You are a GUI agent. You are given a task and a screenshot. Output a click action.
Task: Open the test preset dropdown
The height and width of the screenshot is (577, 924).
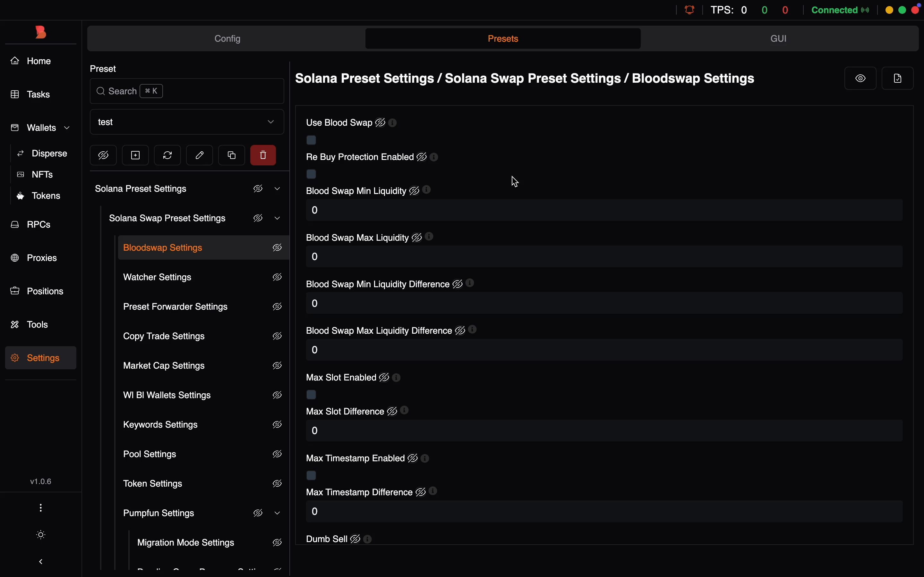(187, 122)
